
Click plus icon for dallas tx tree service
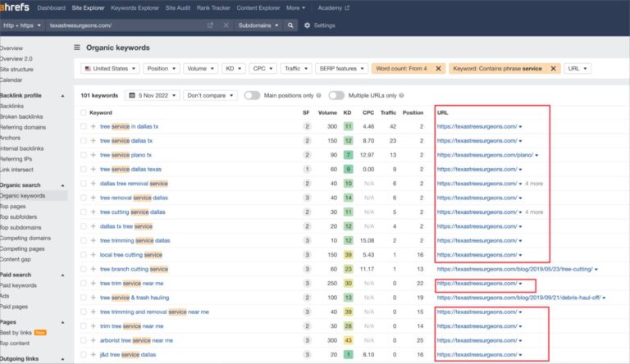click(94, 226)
